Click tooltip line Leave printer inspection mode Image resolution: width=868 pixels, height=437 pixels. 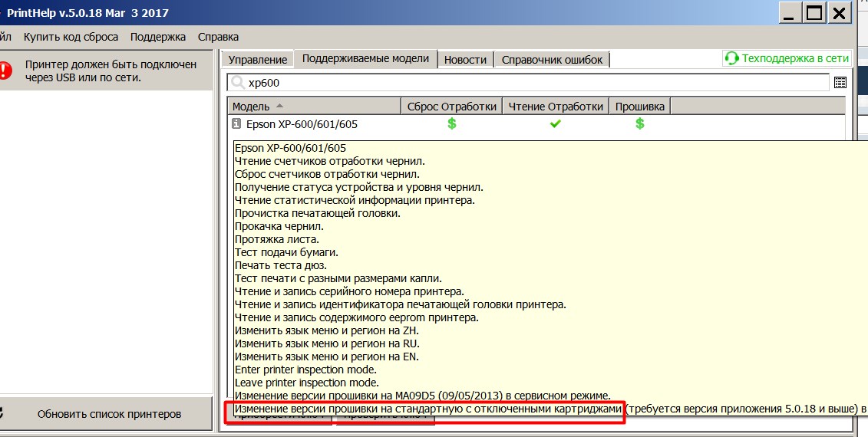[x=307, y=383]
